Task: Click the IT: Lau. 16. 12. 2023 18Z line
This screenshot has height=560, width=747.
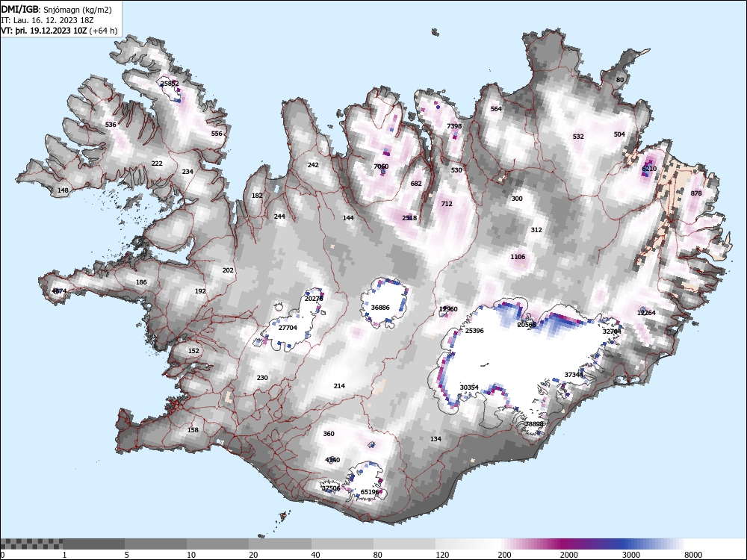Action: [47, 20]
